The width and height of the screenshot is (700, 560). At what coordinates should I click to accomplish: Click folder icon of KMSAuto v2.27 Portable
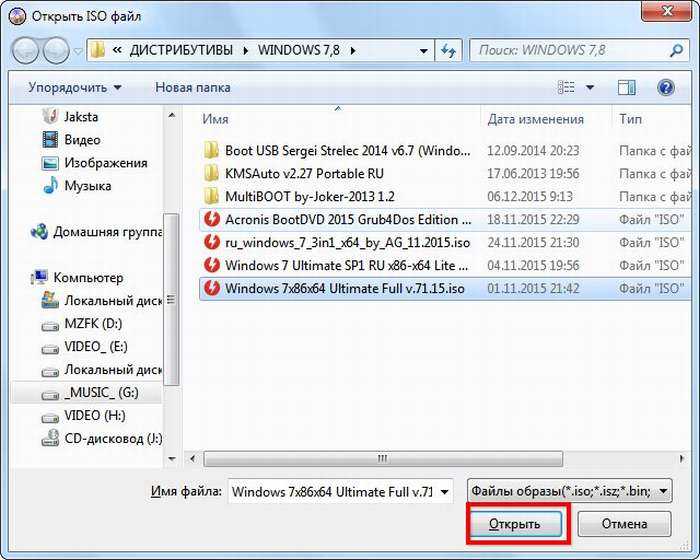tap(211, 173)
